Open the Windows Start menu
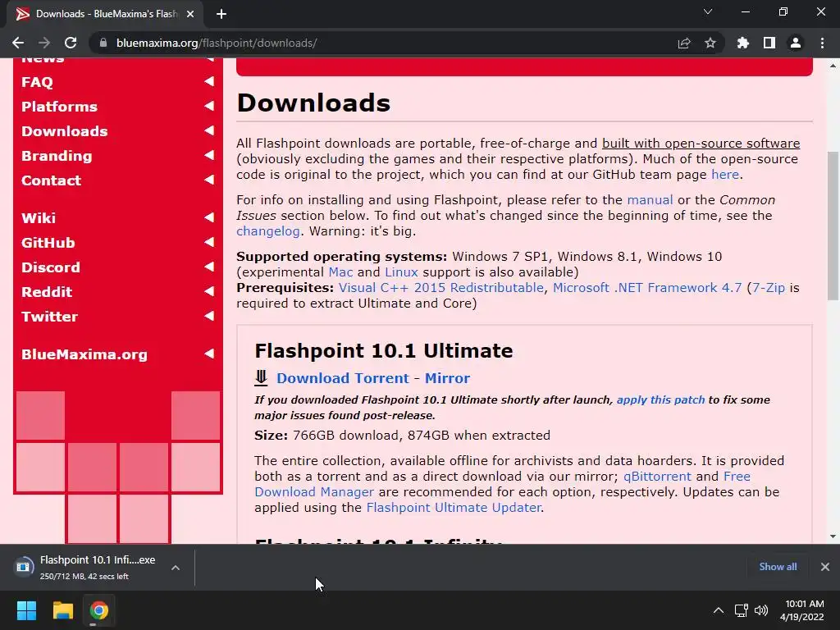 pos(26,610)
